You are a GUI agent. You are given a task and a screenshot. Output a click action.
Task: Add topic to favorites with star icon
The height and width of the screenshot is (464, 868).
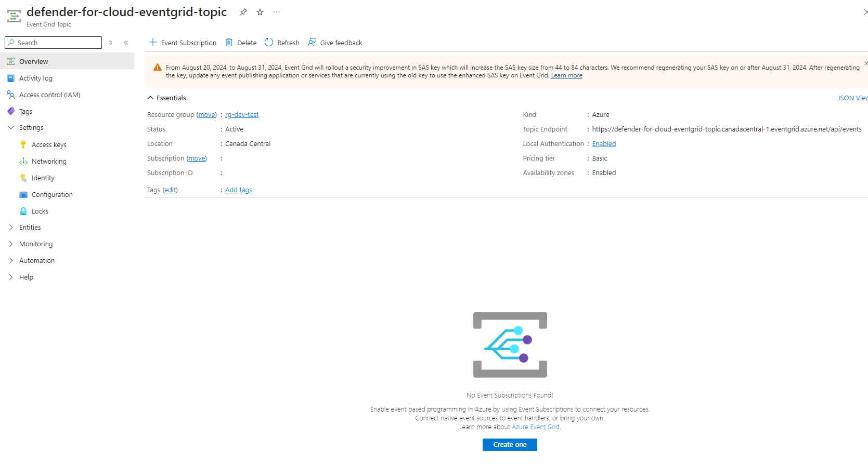[x=260, y=12]
